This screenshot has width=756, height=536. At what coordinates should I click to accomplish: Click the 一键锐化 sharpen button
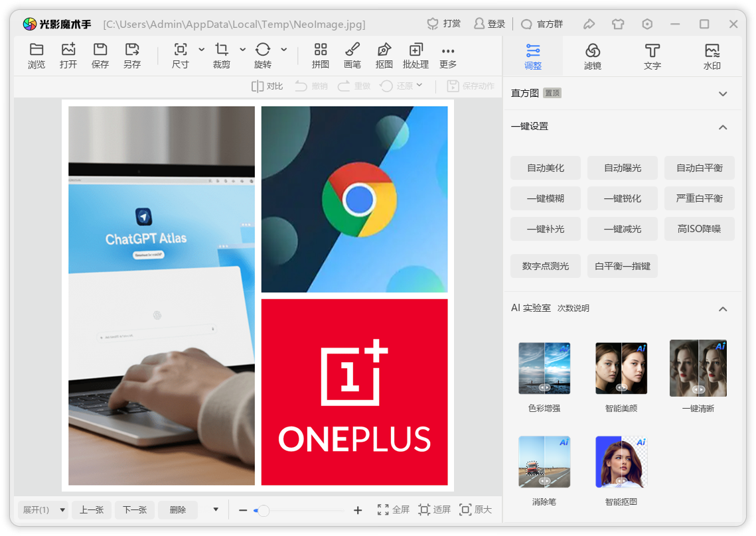[x=623, y=198]
